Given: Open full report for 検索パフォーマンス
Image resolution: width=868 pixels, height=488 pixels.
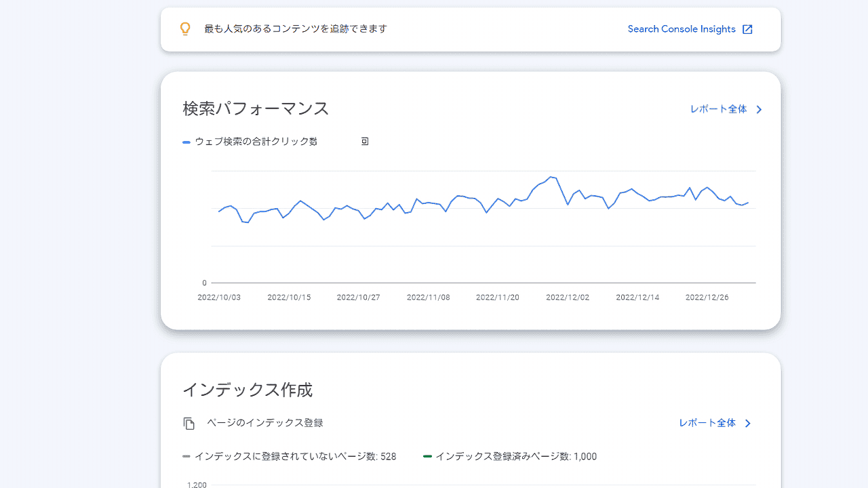Looking at the screenshot, I should coord(718,109).
